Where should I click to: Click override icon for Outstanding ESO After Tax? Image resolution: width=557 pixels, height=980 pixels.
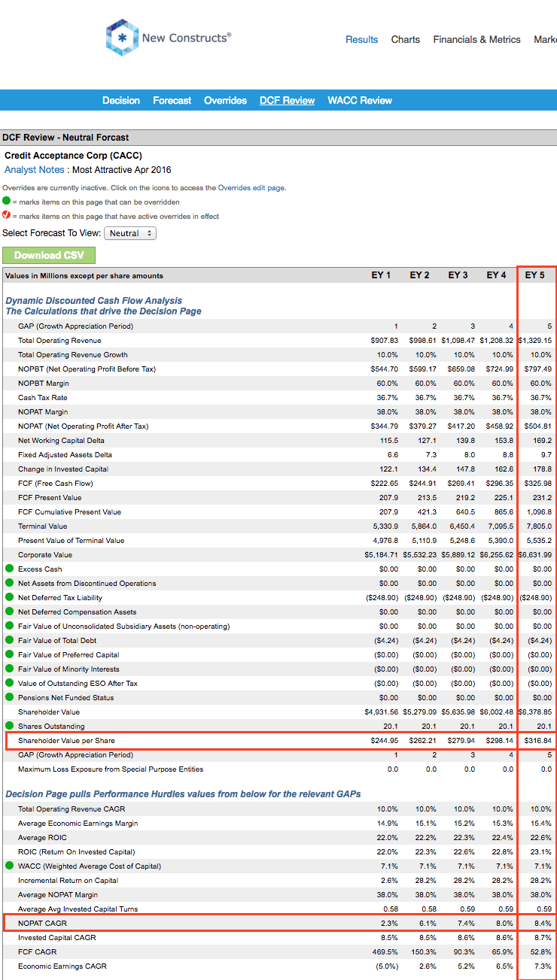pos(9,683)
